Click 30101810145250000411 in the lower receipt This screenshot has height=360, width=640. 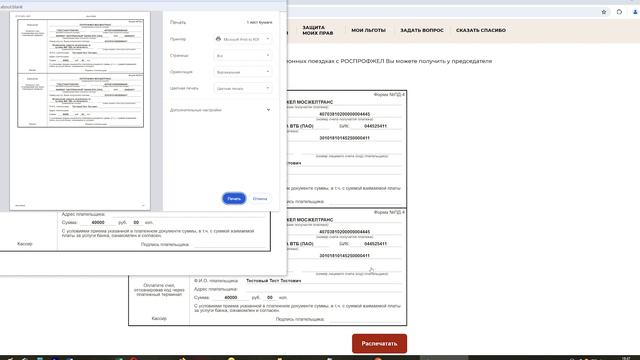(344, 256)
